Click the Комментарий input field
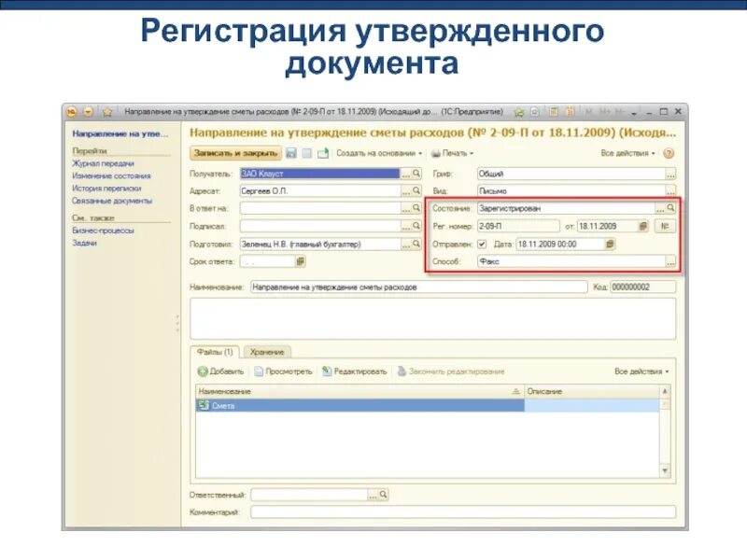The image size is (747, 560). tap(463, 511)
